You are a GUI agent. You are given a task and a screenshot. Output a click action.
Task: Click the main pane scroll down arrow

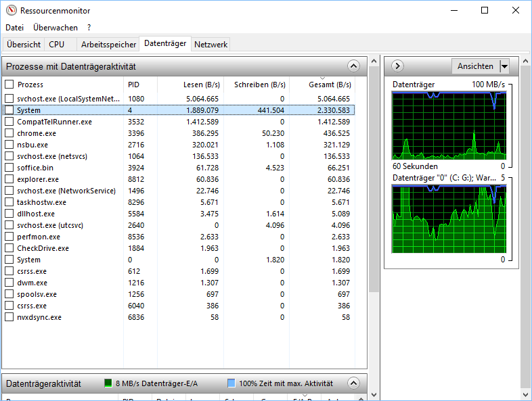(x=374, y=394)
